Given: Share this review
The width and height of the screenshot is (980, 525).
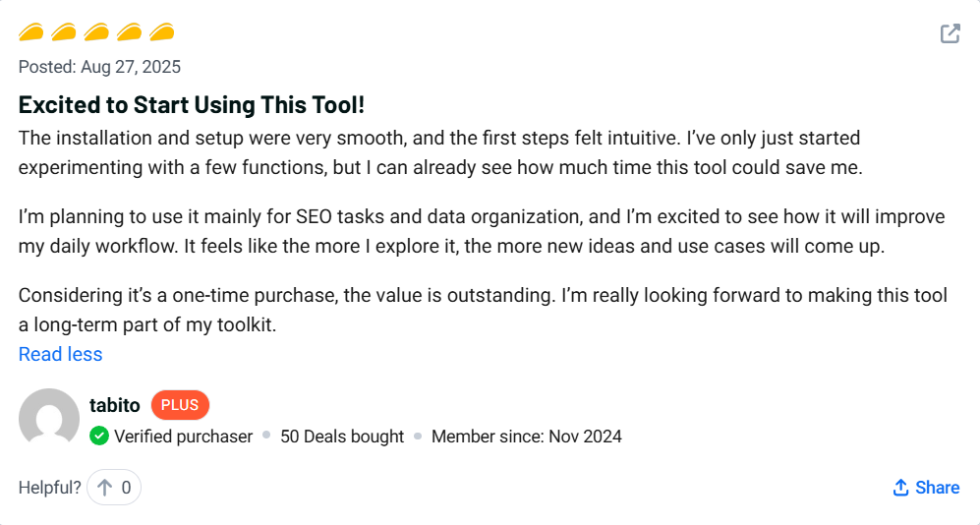Looking at the screenshot, I should [925, 488].
